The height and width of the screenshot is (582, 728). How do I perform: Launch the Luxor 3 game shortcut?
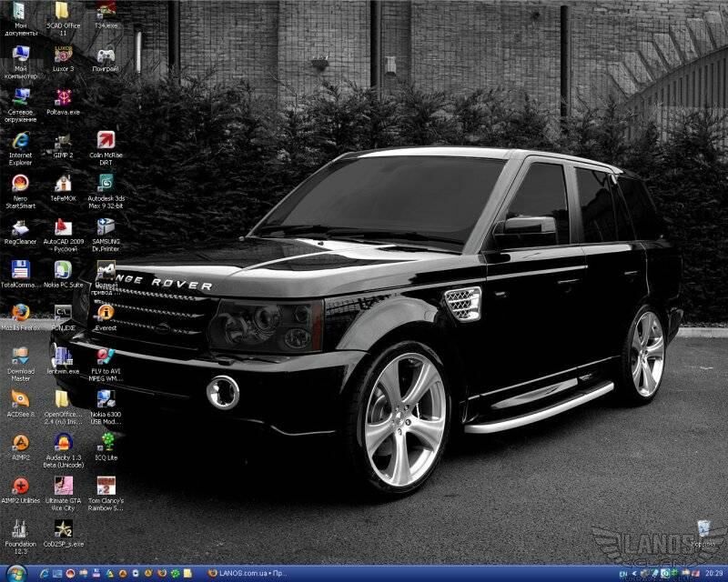[x=63, y=58]
